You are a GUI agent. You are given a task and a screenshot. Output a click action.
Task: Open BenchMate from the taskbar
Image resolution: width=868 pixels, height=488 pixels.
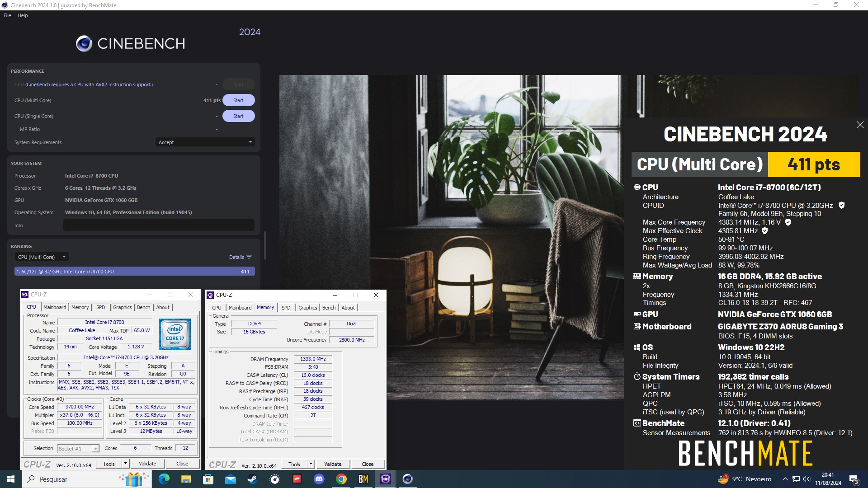click(363, 479)
